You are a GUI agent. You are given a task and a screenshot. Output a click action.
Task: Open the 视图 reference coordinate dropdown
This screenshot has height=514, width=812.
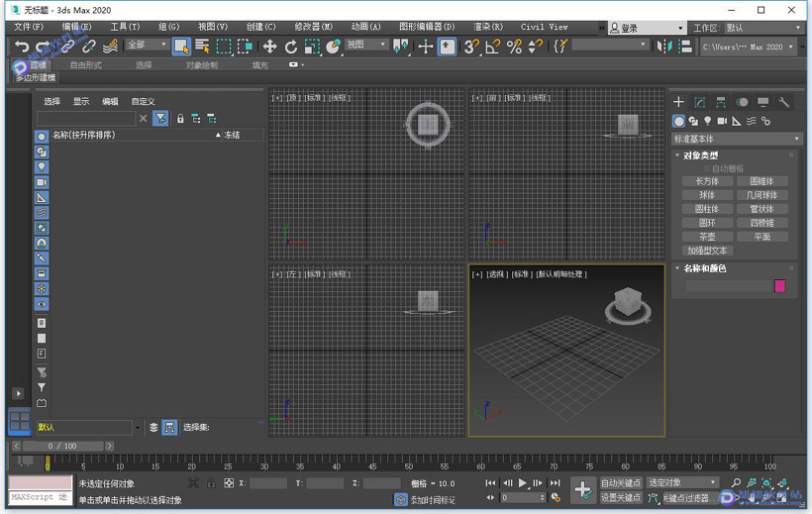click(x=366, y=46)
